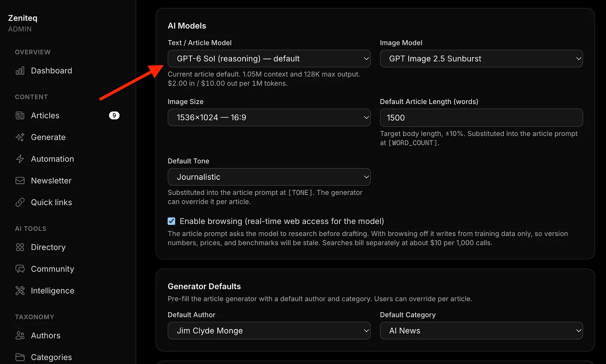Click the ADMIN role label
The width and height of the screenshot is (606, 364).
tap(20, 29)
